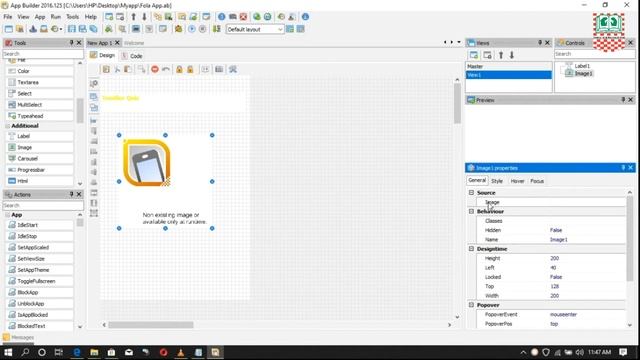Toggle pin on the Preview panel
The width and height of the screenshot is (640, 360).
click(x=623, y=100)
